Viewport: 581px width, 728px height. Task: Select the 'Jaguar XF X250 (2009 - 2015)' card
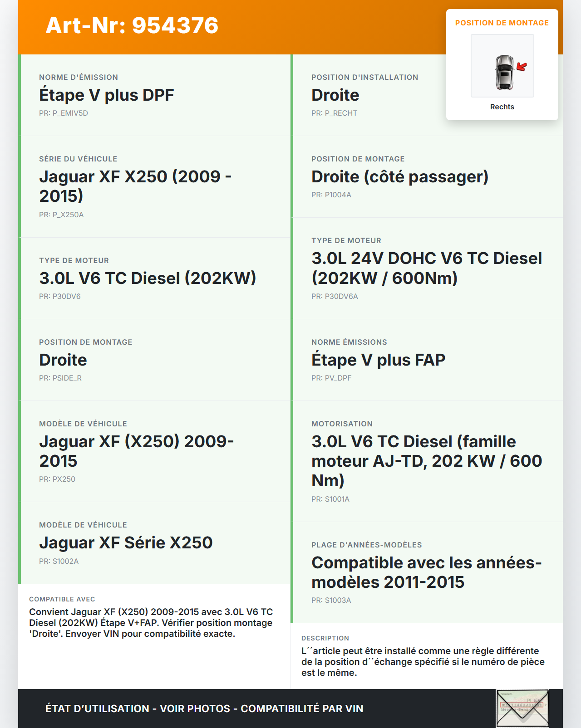[x=154, y=186]
